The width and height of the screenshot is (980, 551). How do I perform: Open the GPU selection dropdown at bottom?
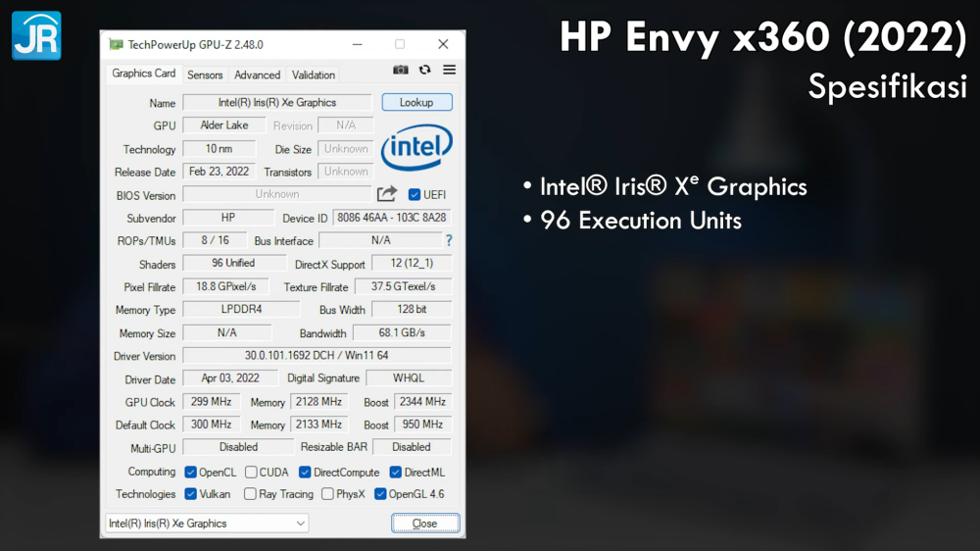click(207, 523)
